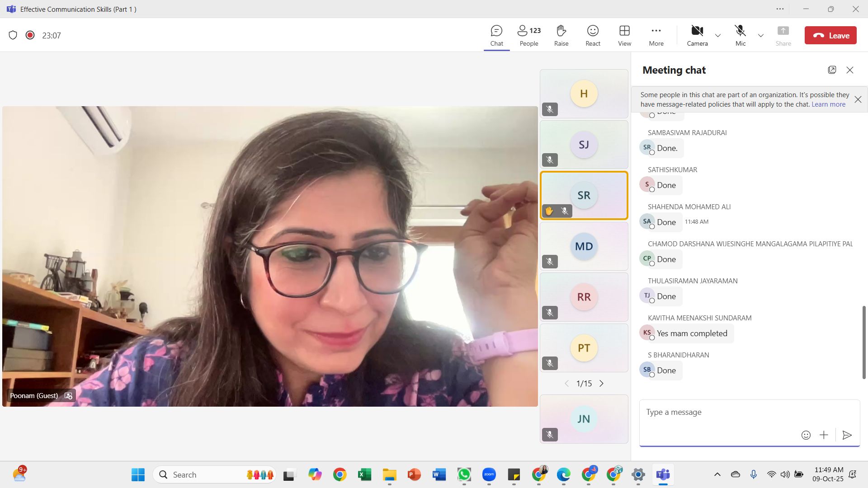Raise your hand in meeting
The width and height of the screenshot is (868, 488).
(x=561, y=35)
